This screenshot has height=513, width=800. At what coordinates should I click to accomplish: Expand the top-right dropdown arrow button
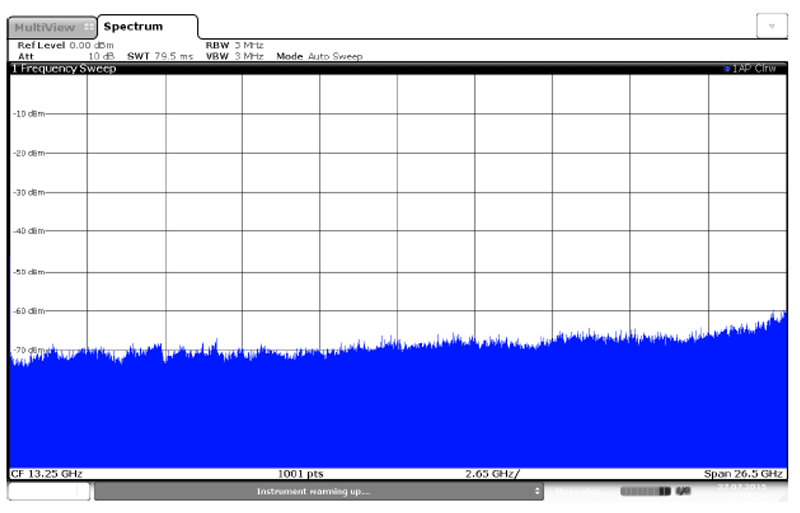[x=770, y=26]
